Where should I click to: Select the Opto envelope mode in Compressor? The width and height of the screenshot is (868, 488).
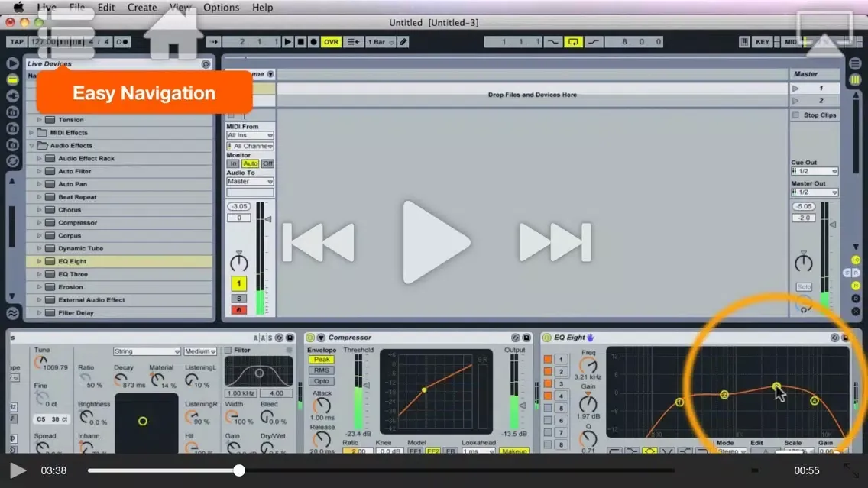321,381
